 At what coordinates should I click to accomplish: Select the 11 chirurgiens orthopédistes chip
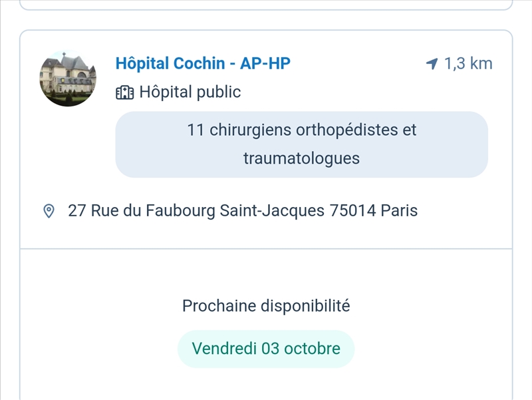tap(303, 144)
